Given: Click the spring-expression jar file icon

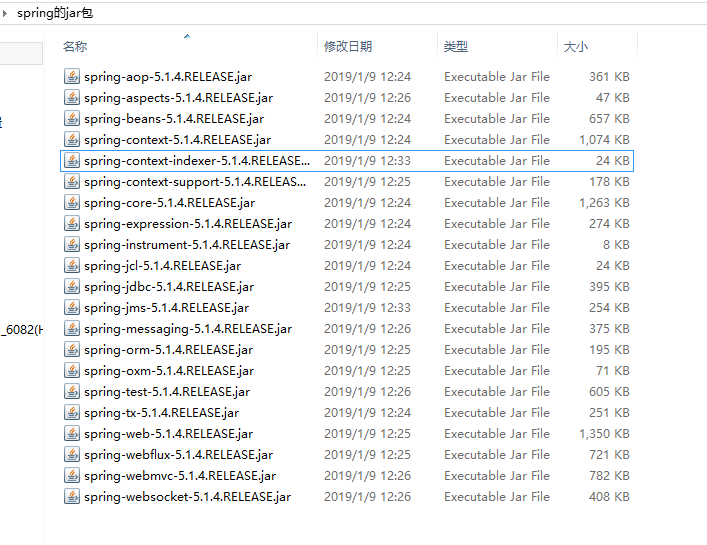Looking at the screenshot, I should (x=72, y=224).
